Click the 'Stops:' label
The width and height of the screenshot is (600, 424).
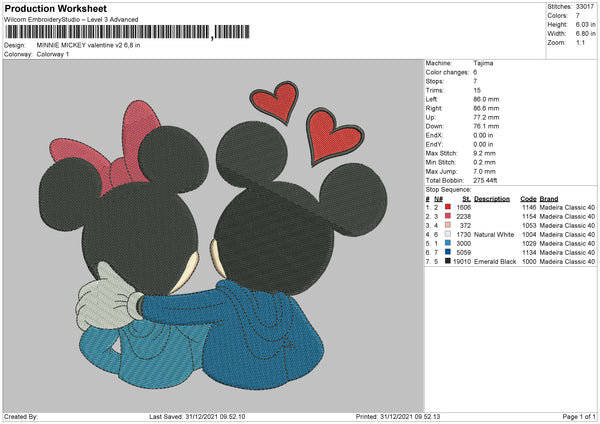click(435, 81)
